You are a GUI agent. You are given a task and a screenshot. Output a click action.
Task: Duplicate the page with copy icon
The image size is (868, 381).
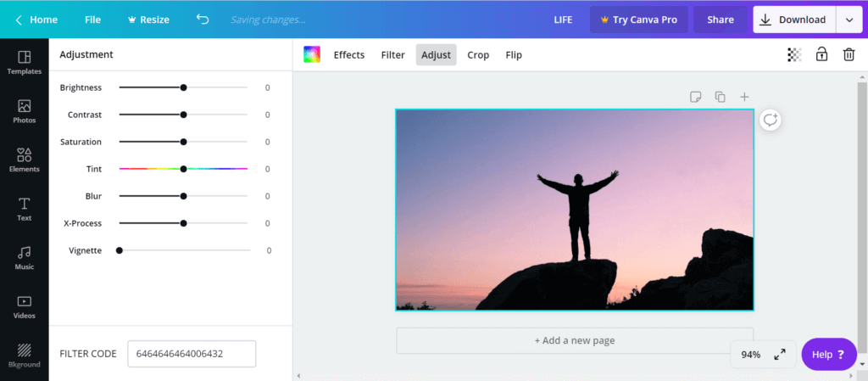(x=720, y=97)
